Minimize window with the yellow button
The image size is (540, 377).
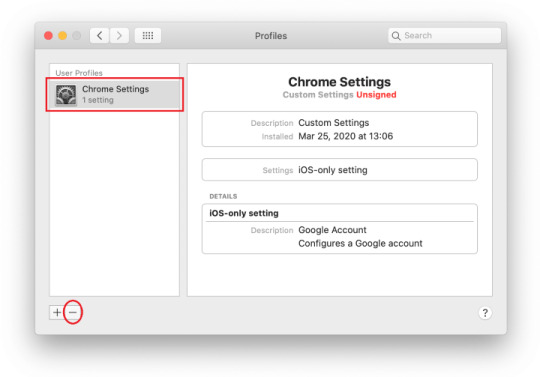(62, 35)
